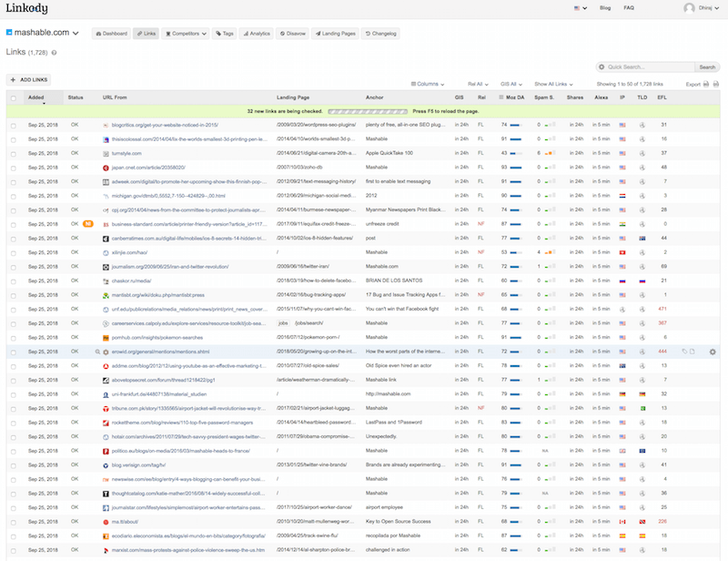Check the marxist.com row checkbox
728x561 pixels.
tap(14, 551)
